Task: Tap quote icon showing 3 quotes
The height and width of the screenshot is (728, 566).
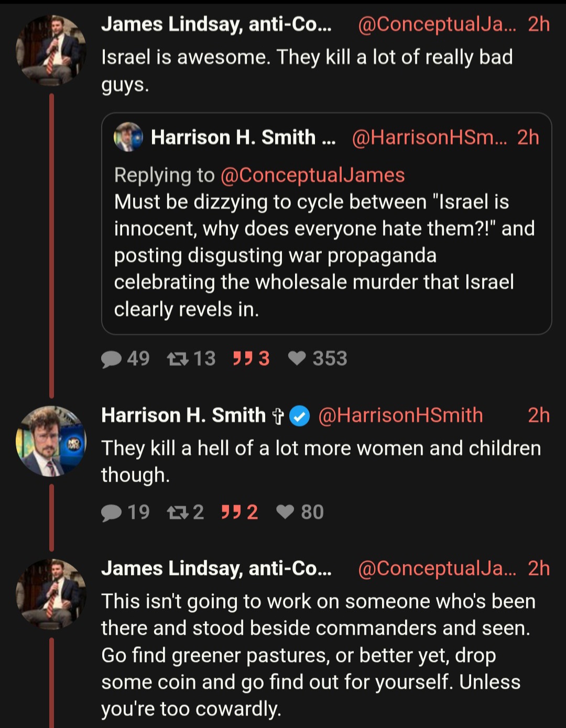Action: pyautogui.click(x=243, y=358)
